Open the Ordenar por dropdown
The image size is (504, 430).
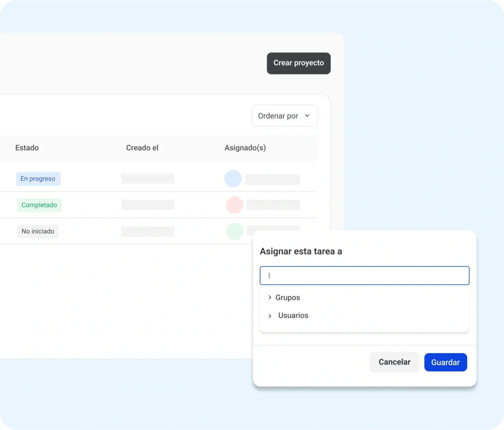[284, 116]
